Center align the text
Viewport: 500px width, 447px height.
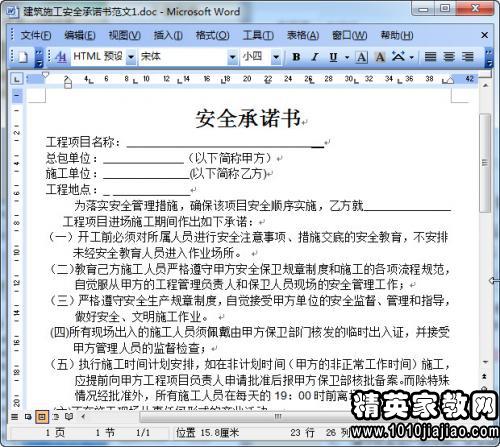tap(449, 57)
